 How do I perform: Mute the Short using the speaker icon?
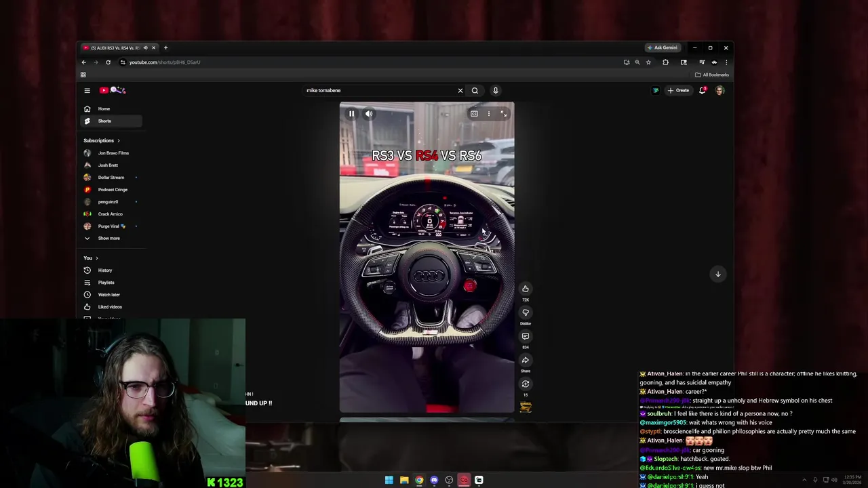(x=369, y=114)
